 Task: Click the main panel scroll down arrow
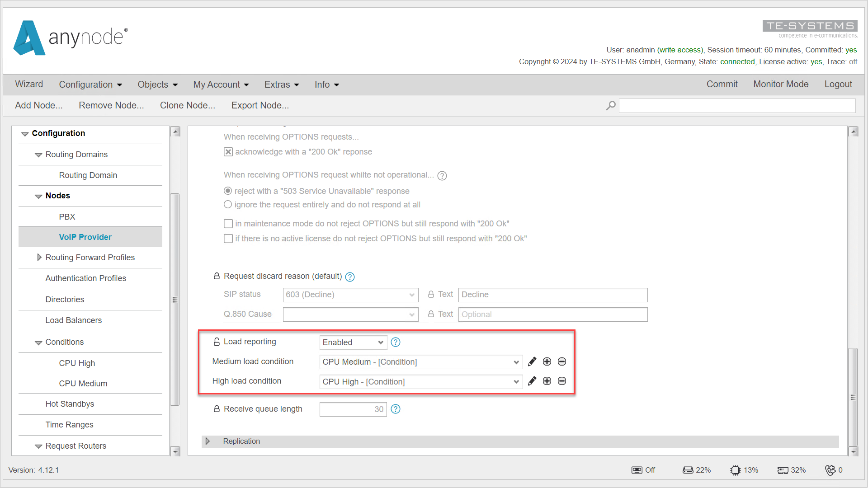tap(854, 451)
